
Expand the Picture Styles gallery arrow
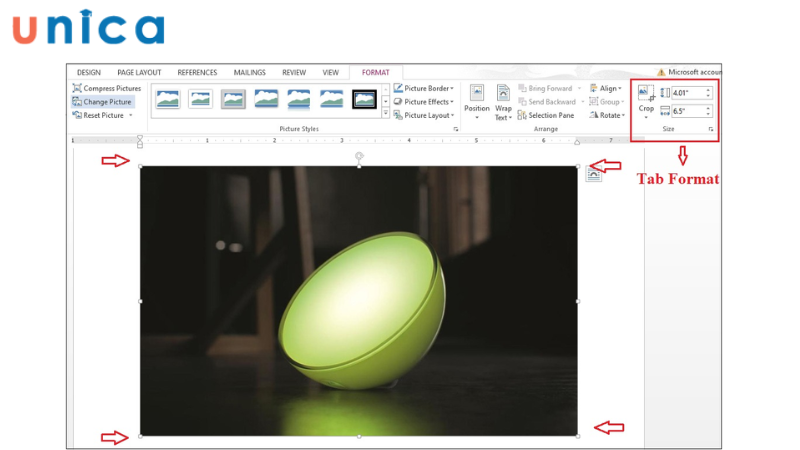tap(386, 114)
